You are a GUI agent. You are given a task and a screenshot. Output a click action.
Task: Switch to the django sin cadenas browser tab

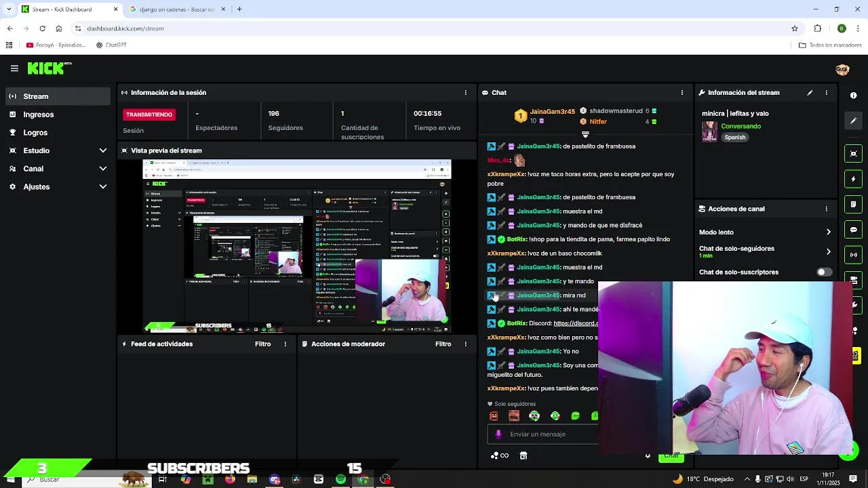[x=178, y=9]
